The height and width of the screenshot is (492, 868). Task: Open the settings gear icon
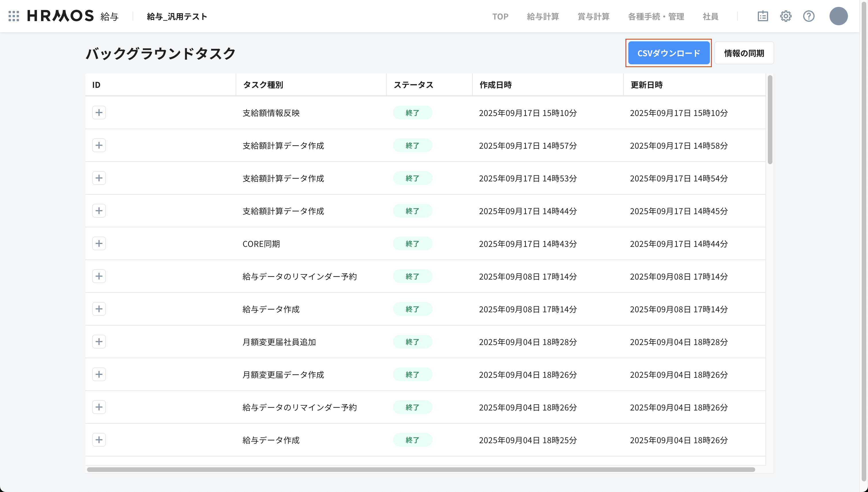[786, 16]
